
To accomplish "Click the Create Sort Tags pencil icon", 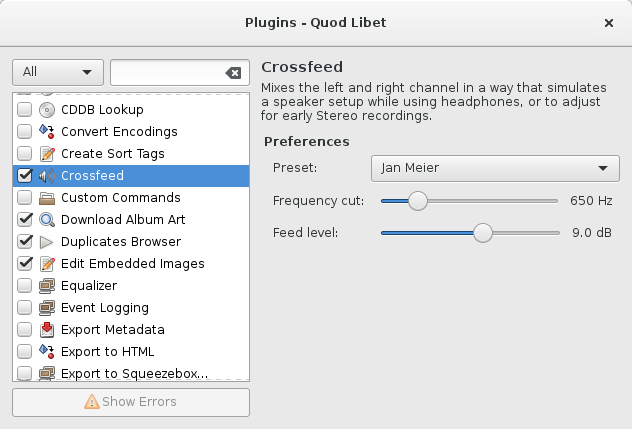I will [x=46, y=154].
